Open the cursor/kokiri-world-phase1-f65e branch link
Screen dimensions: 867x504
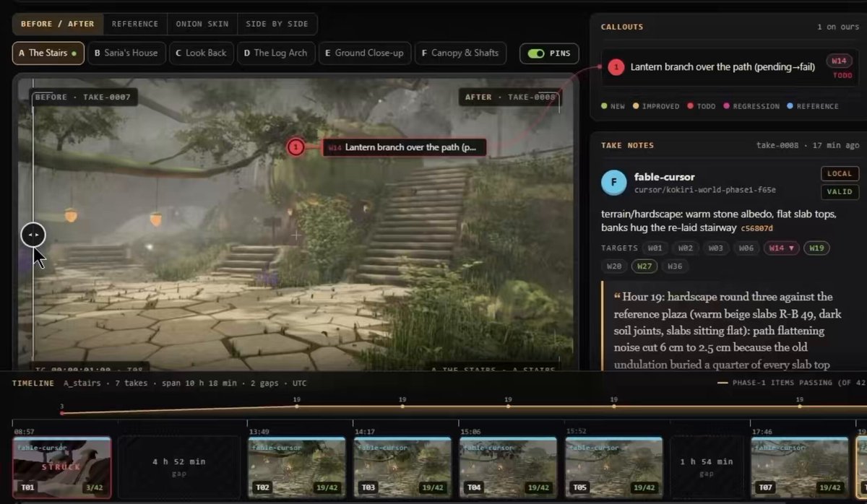[704, 190]
